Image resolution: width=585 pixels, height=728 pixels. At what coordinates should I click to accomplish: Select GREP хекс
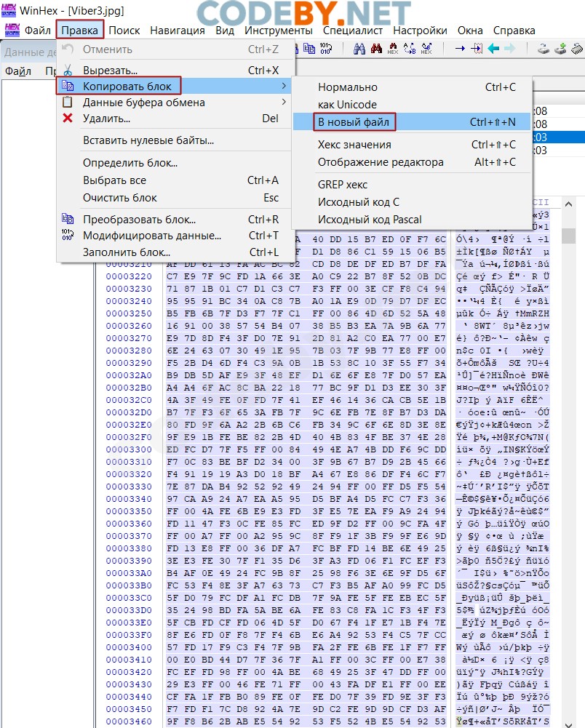pyautogui.click(x=412, y=184)
